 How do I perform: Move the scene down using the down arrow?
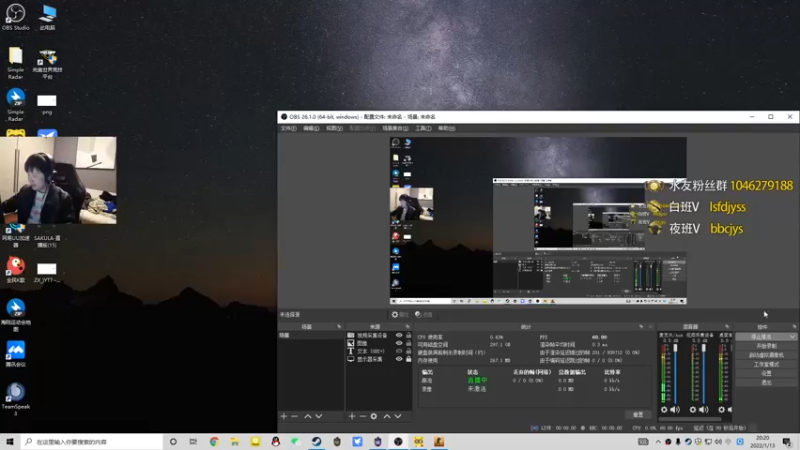click(x=319, y=416)
